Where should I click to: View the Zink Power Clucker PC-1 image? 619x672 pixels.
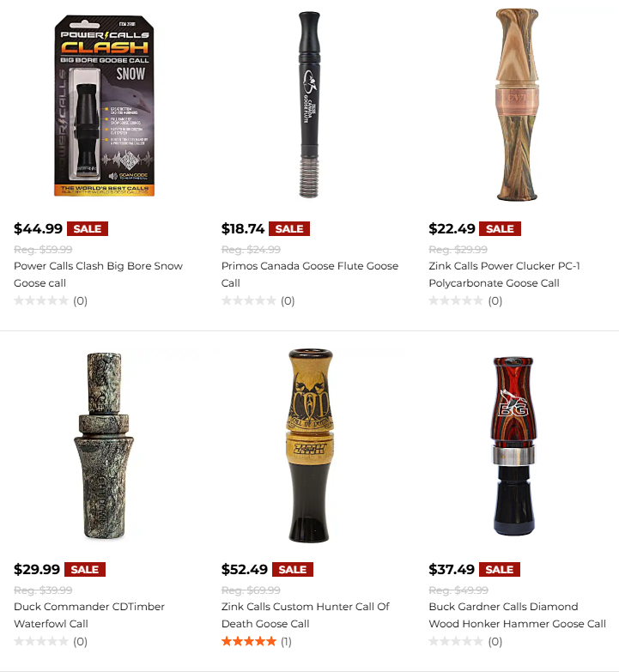[x=517, y=104]
